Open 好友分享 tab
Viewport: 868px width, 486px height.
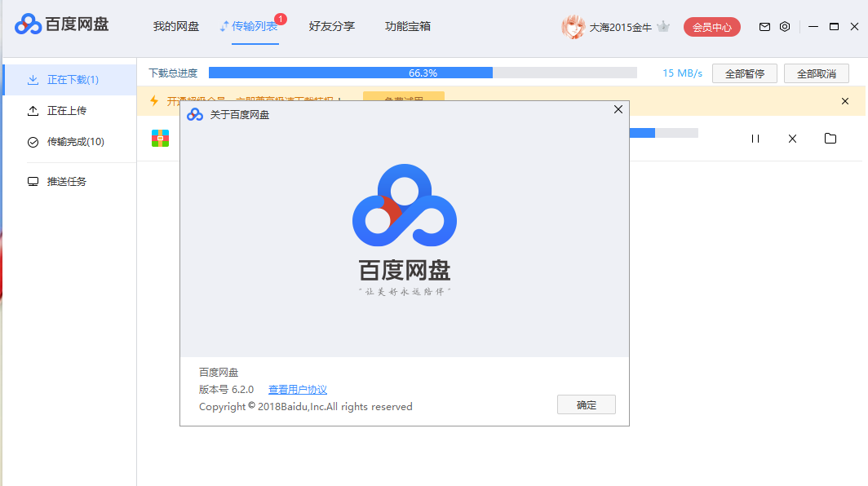[331, 26]
